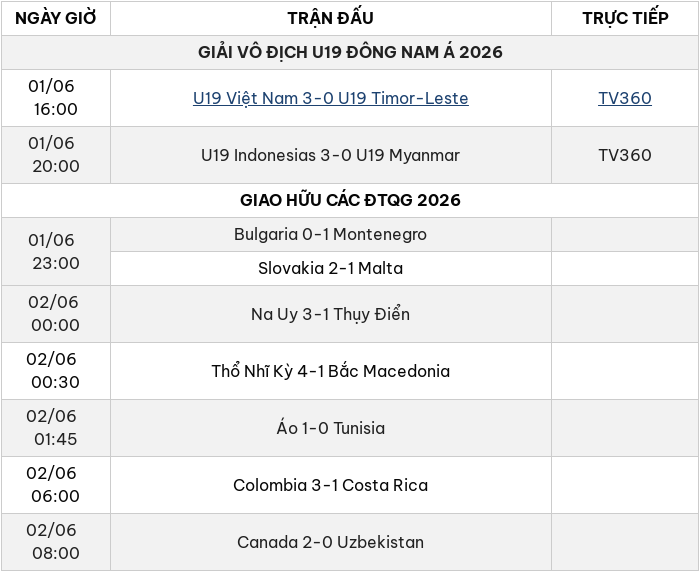Click the TRẬN ĐẤU column header
700x572 pixels.
click(330, 18)
